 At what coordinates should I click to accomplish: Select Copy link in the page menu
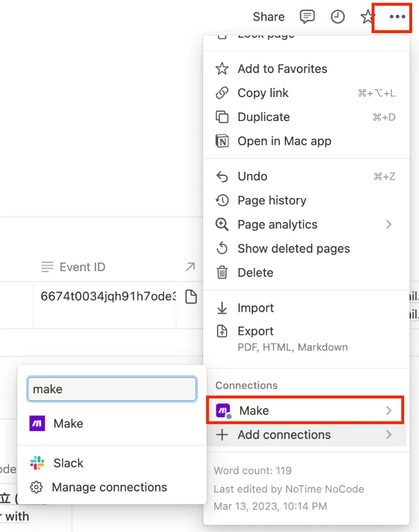tap(263, 93)
